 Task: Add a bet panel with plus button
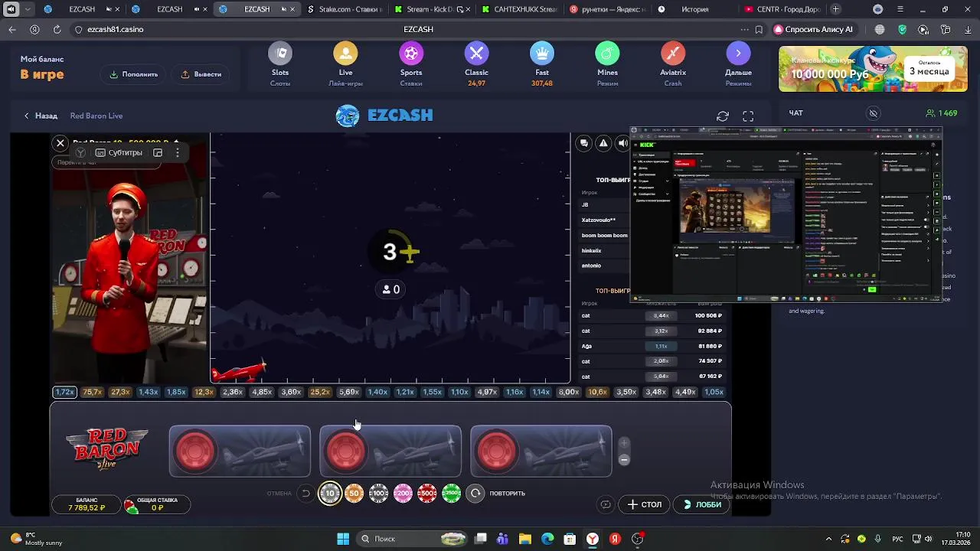(624, 443)
